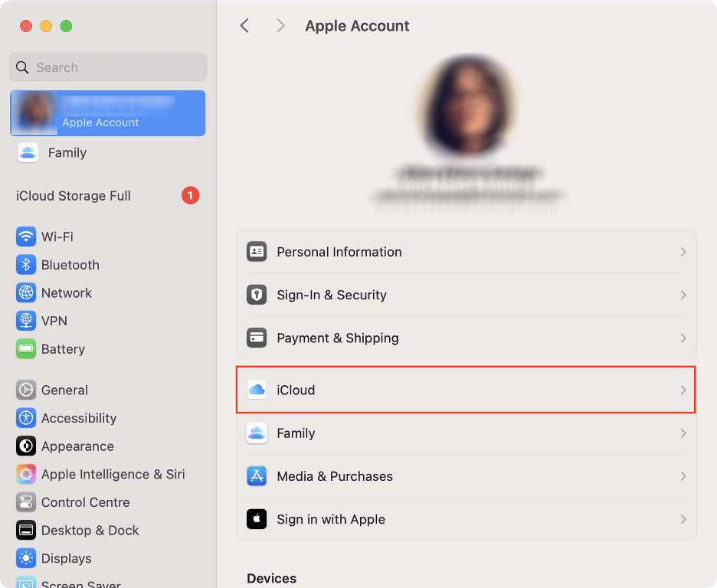Select the Accessibility icon
717x588 pixels.
pyautogui.click(x=25, y=418)
